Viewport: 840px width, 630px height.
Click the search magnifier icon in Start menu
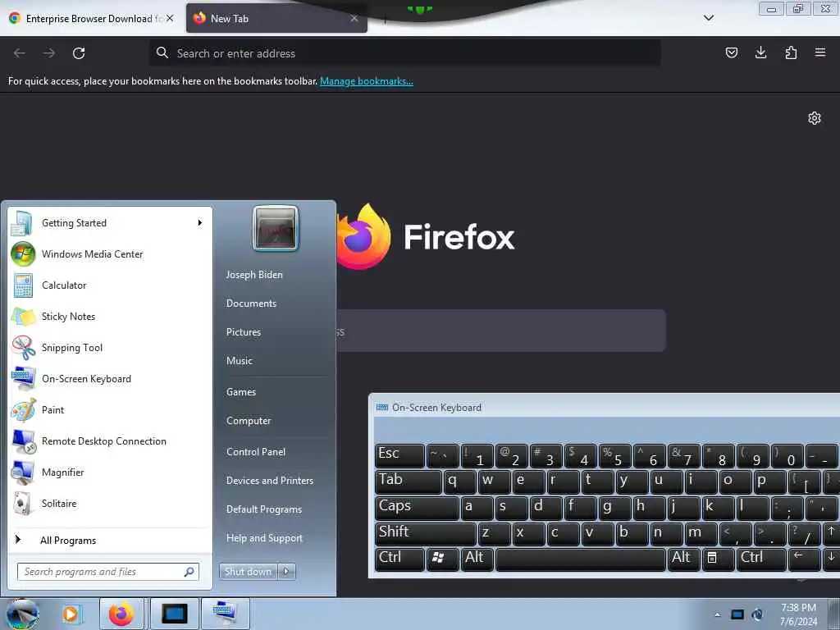click(189, 572)
